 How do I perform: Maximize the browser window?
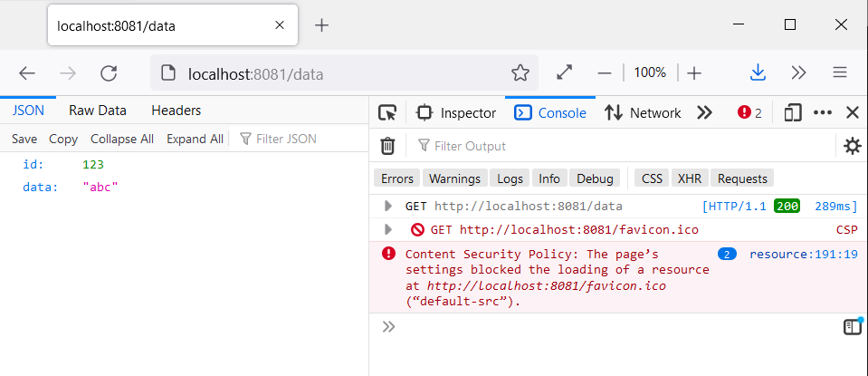pyautogui.click(x=790, y=24)
